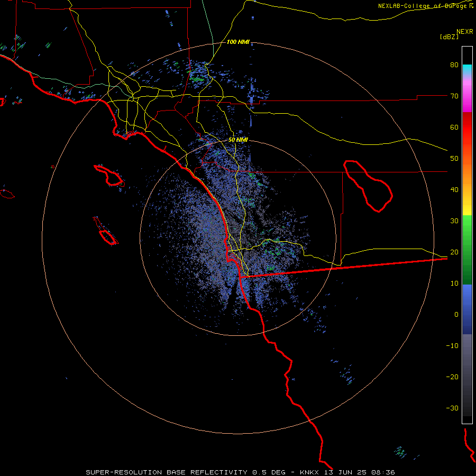Click the Super-Resolution Base Reflectivity caption text
The width and height of the screenshot is (476, 476).
[x=240, y=472]
